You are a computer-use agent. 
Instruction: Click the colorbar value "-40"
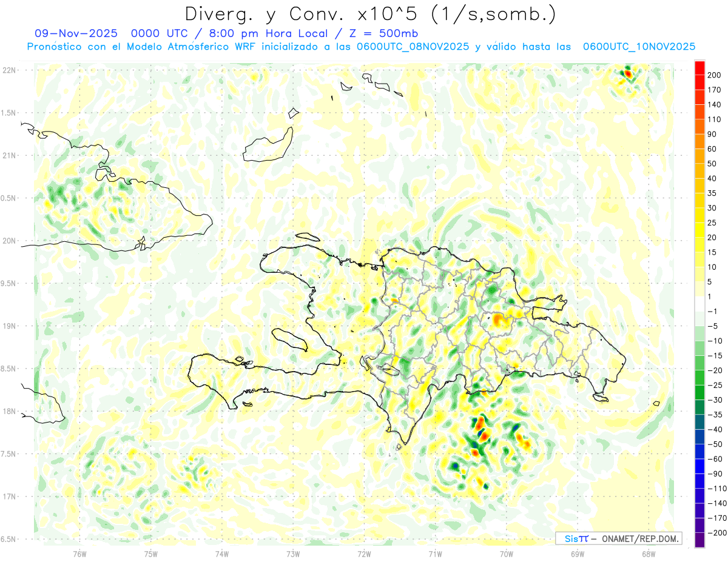click(716, 430)
